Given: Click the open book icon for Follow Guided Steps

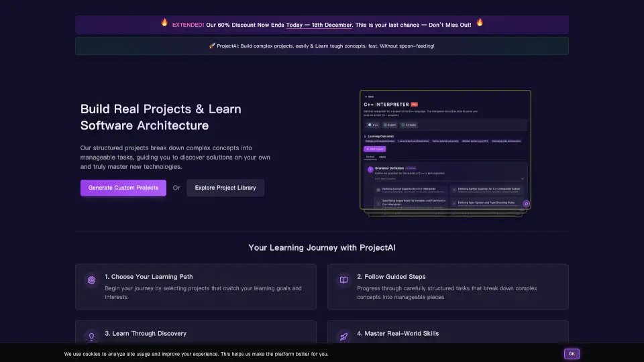Looking at the screenshot, I should tap(343, 280).
